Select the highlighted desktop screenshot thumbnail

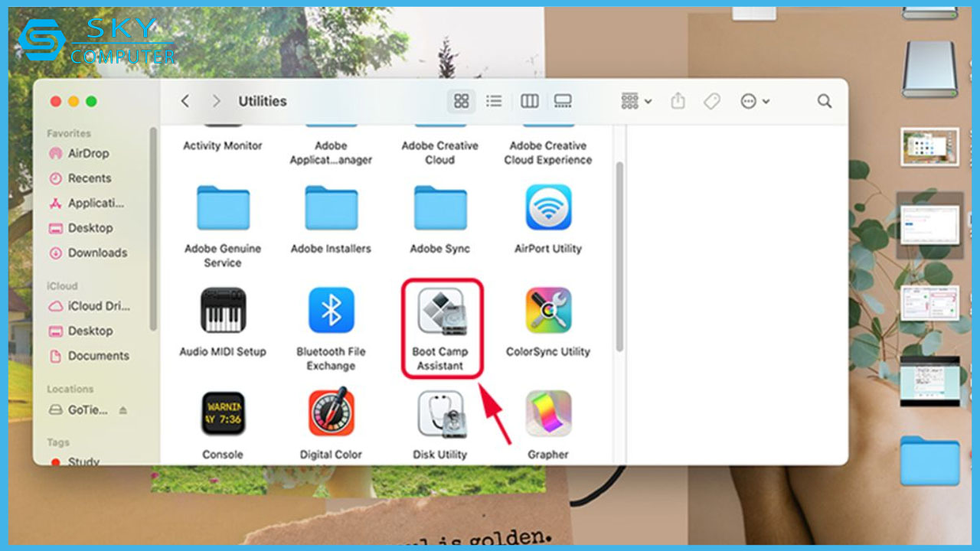tap(929, 225)
